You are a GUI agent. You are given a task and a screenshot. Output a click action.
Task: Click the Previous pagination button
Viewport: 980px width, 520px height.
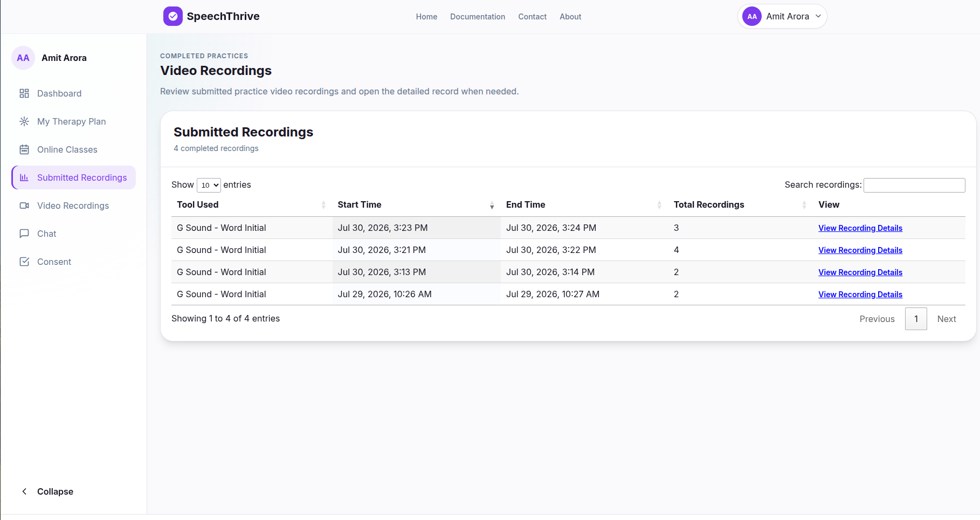pos(877,319)
